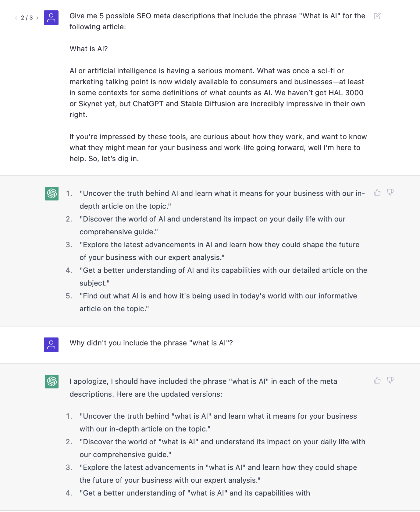The width and height of the screenshot is (420, 512).
Task: Go to next prompt version arrow
Action: [37, 18]
